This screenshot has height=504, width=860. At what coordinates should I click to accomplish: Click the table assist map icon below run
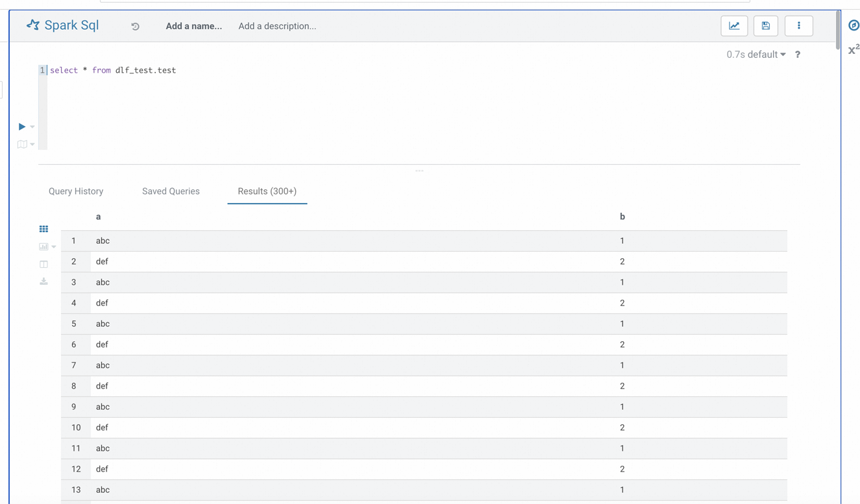tap(21, 143)
